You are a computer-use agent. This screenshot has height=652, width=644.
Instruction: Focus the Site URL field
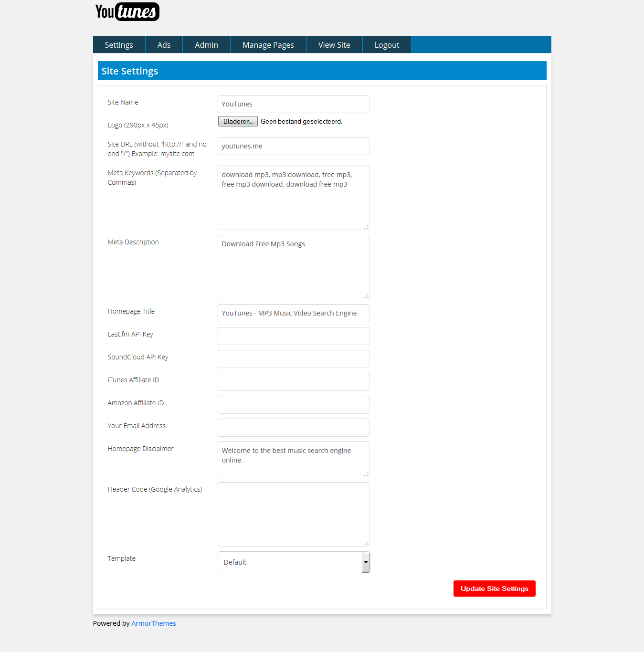[294, 146]
